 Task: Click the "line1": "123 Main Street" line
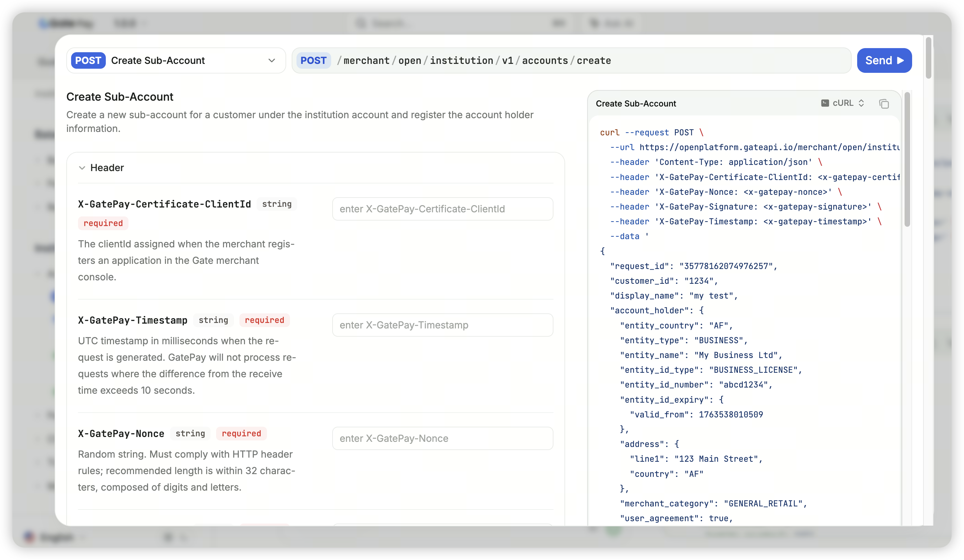[697, 459]
